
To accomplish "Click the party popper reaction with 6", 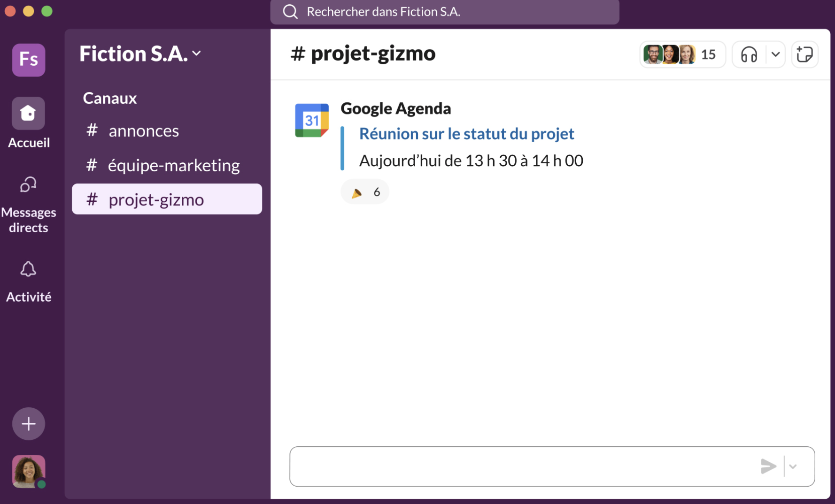I will coord(365,192).
